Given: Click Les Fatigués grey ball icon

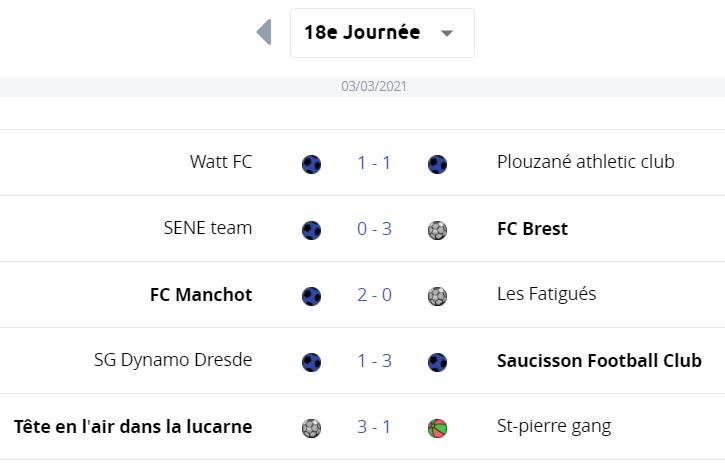Looking at the screenshot, I should (437, 296).
